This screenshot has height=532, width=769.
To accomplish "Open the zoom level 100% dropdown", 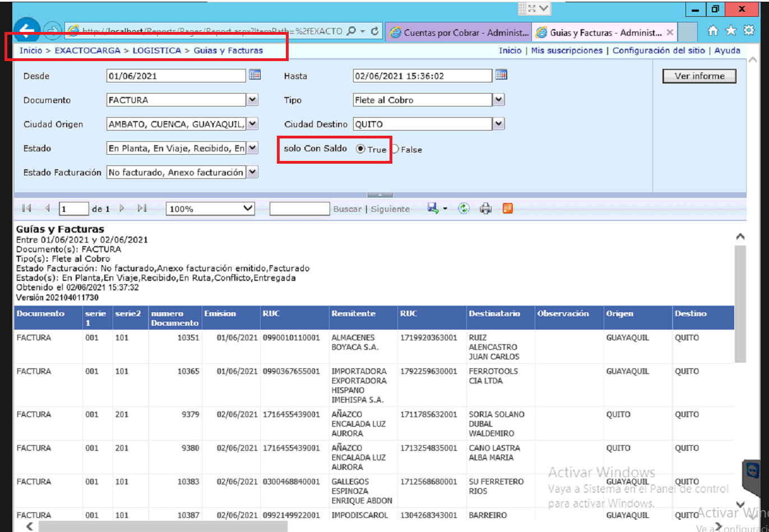I will coord(248,209).
